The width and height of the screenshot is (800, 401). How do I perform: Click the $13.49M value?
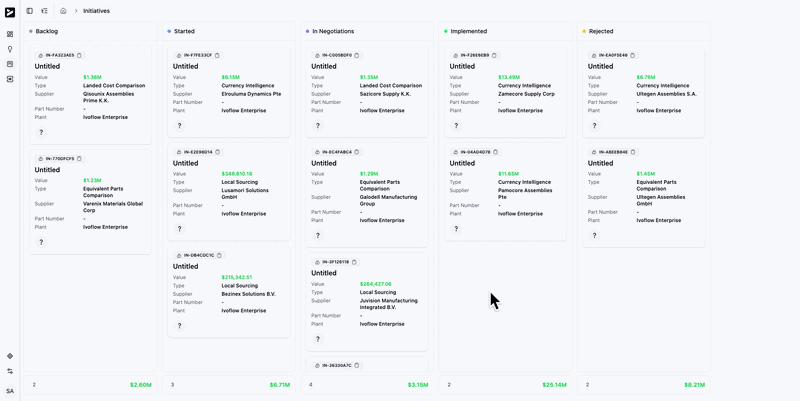pyautogui.click(x=509, y=78)
